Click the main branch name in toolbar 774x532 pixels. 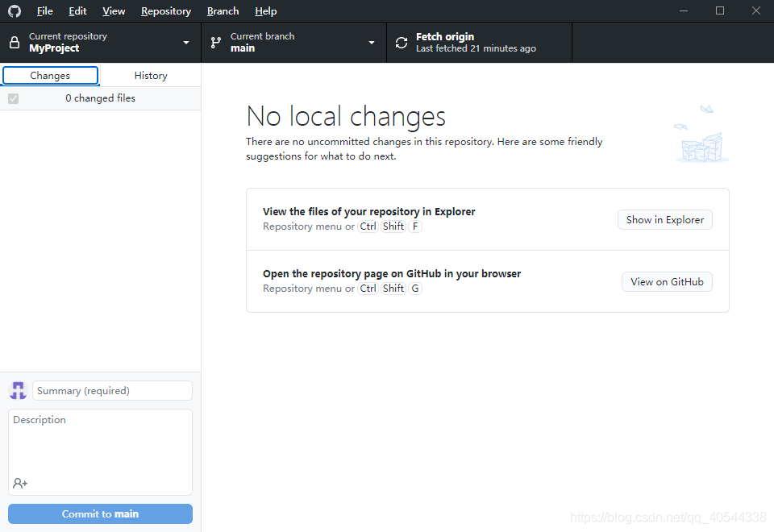(x=243, y=48)
